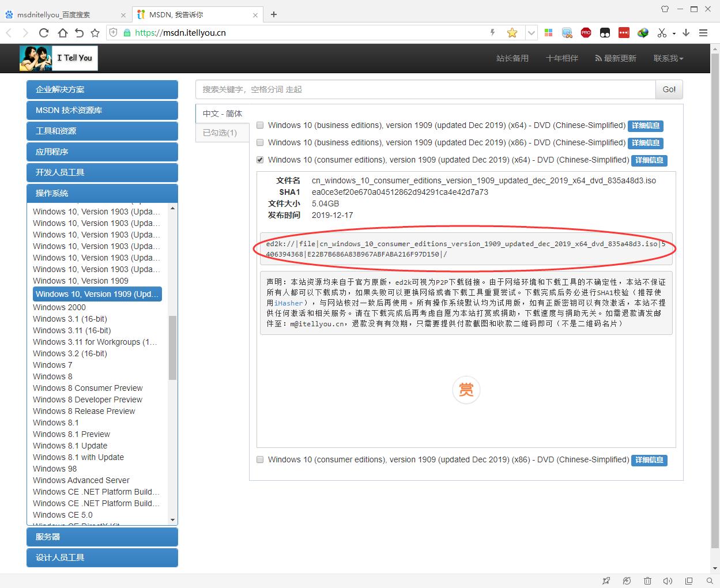Check the consumer editions x86 DVD checkbox
The height and width of the screenshot is (588, 720).
click(260, 459)
